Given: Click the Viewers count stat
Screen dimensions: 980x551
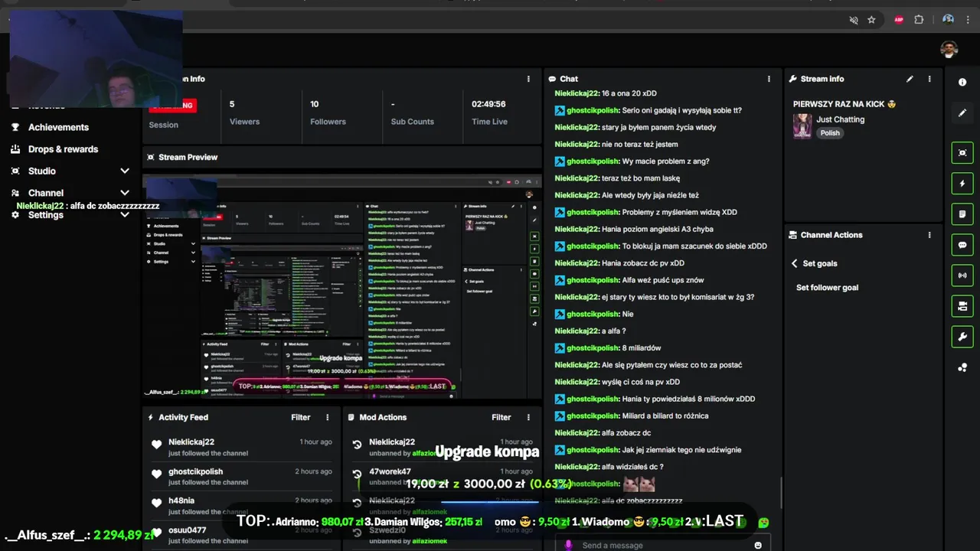Looking at the screenshot, I should click(244, 112).
